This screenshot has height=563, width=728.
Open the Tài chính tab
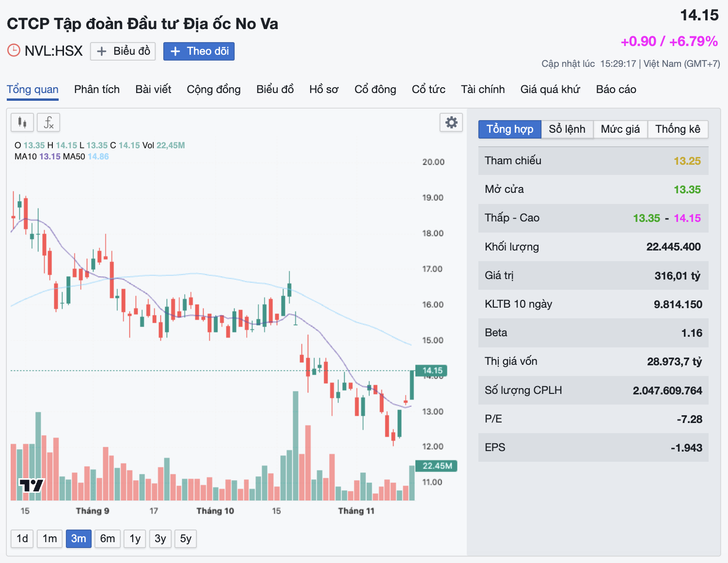pos(483,89)
